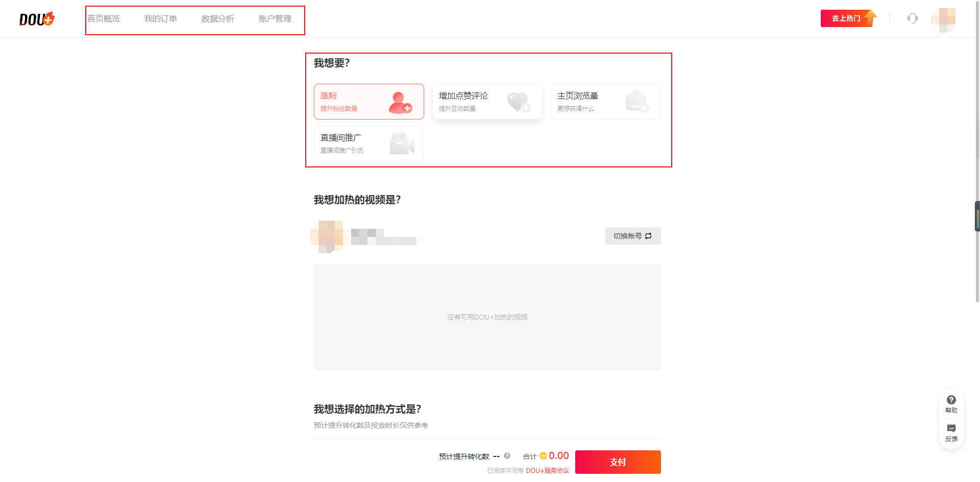
Task: Click the 切换帐号 button
Action: click(x=632, y=236)
